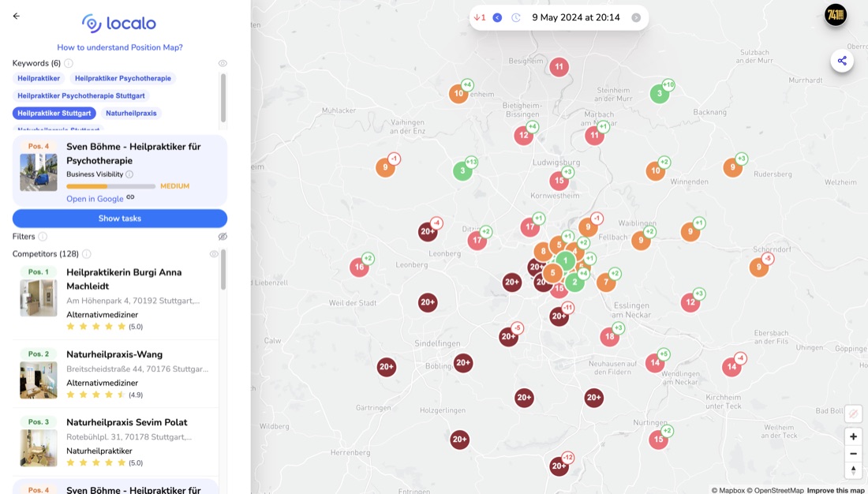Click marker 10 with +4 badge
The height and width of the screenshot is (494, 868).
pyautogui.click(x=459, y=94)
